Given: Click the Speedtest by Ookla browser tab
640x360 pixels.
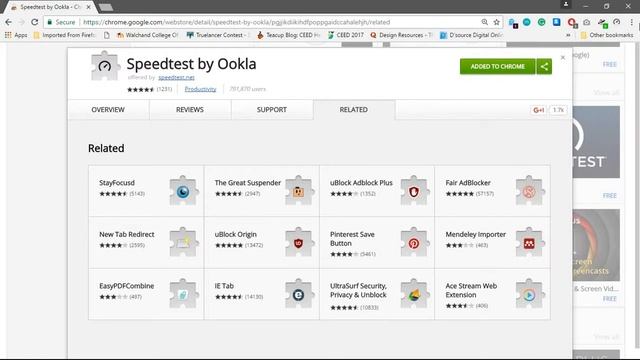Looking at the screenshot, I should click(51, 7).
